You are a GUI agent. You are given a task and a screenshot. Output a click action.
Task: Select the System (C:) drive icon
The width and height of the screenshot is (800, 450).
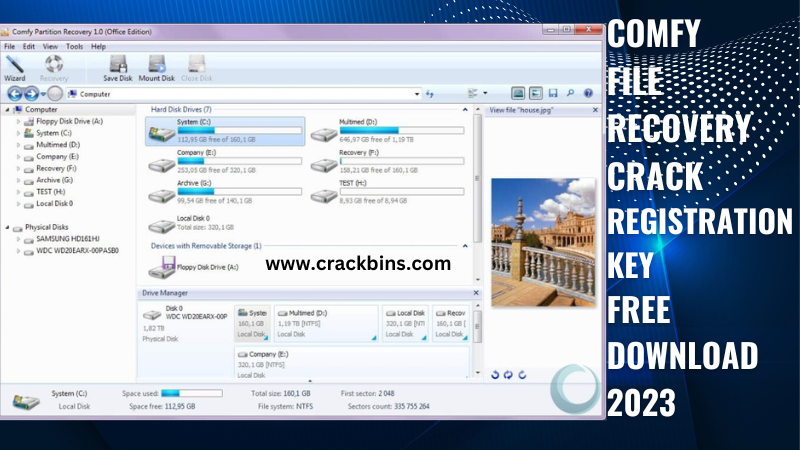click(161, 134)
